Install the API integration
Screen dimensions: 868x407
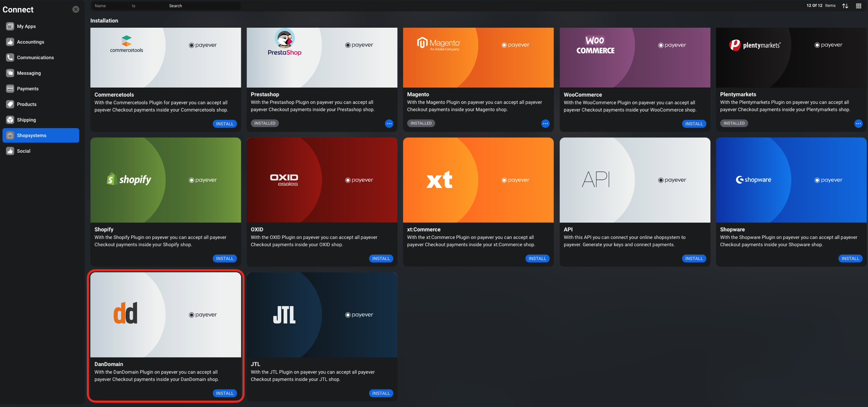point(694,258)
